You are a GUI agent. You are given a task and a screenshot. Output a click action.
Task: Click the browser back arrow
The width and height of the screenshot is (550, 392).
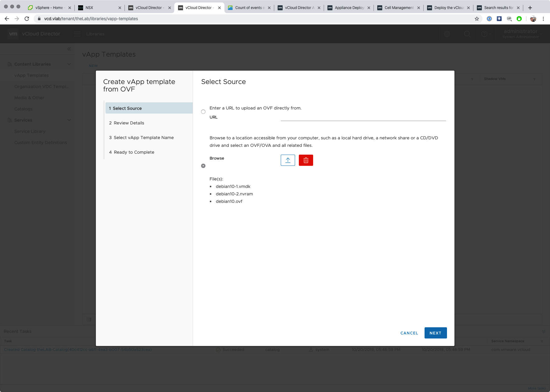coord(7,19)
